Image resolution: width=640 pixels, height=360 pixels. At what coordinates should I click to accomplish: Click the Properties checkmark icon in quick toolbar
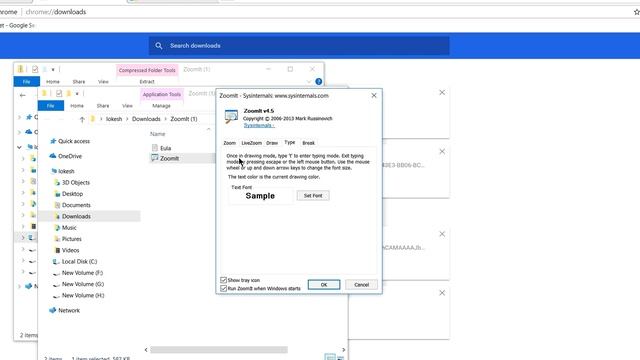coord(59,93)
